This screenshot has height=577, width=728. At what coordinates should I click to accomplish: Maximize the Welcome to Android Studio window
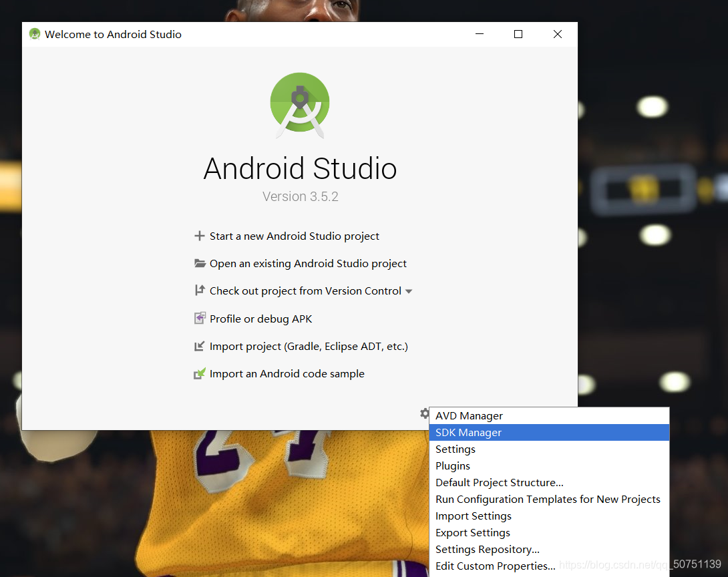point(518,34)
